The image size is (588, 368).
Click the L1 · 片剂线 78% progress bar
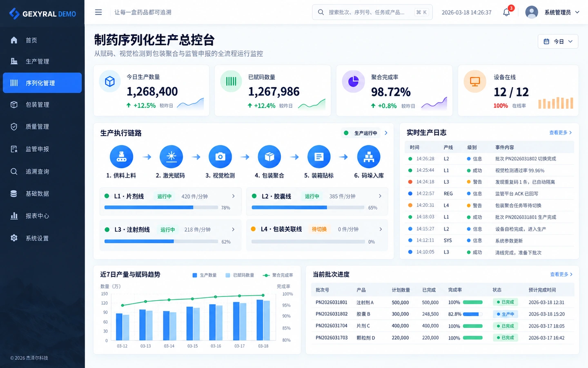tap(161, 207)
